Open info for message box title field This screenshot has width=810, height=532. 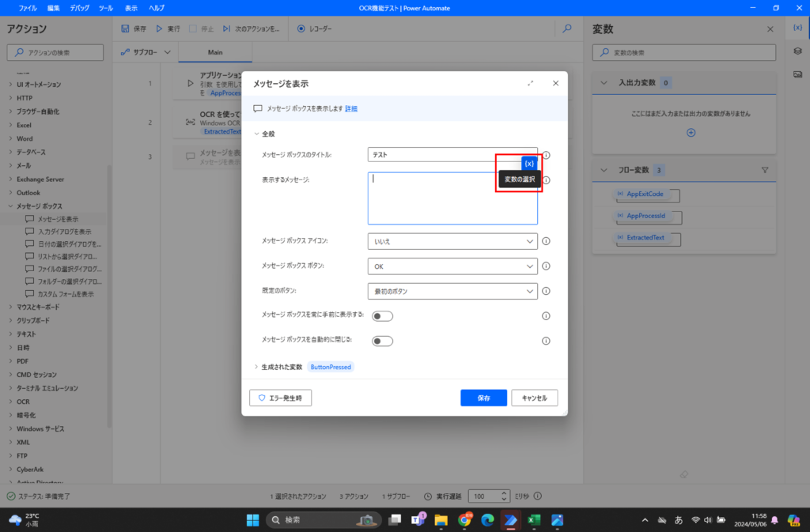click(x=546, y=155)
